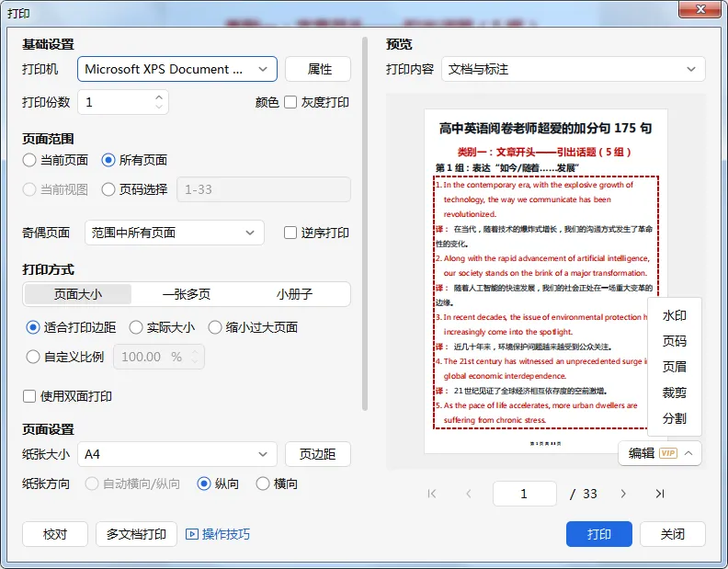Choose 实际大小 radio button

tap(135, 327)
